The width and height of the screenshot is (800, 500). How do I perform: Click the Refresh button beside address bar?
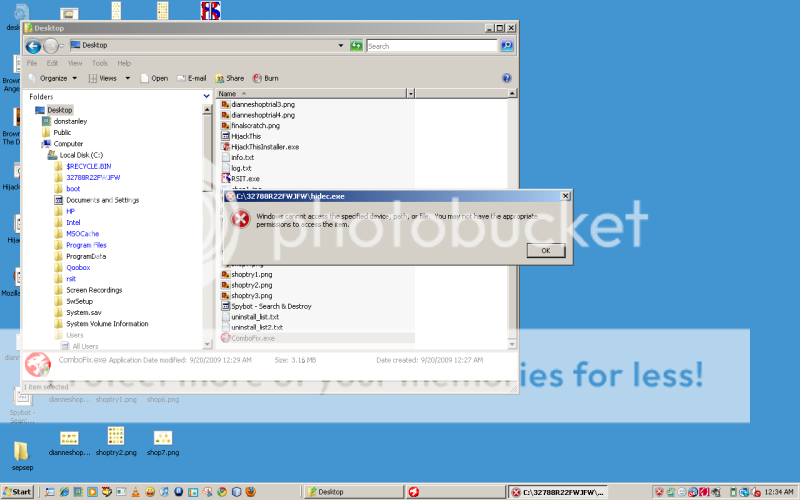tap(356, 46)
